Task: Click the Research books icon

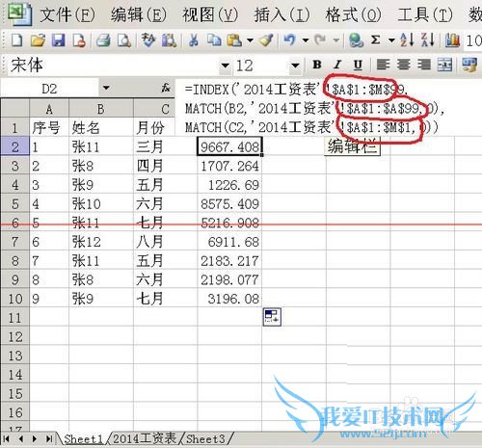Action: 169,40
